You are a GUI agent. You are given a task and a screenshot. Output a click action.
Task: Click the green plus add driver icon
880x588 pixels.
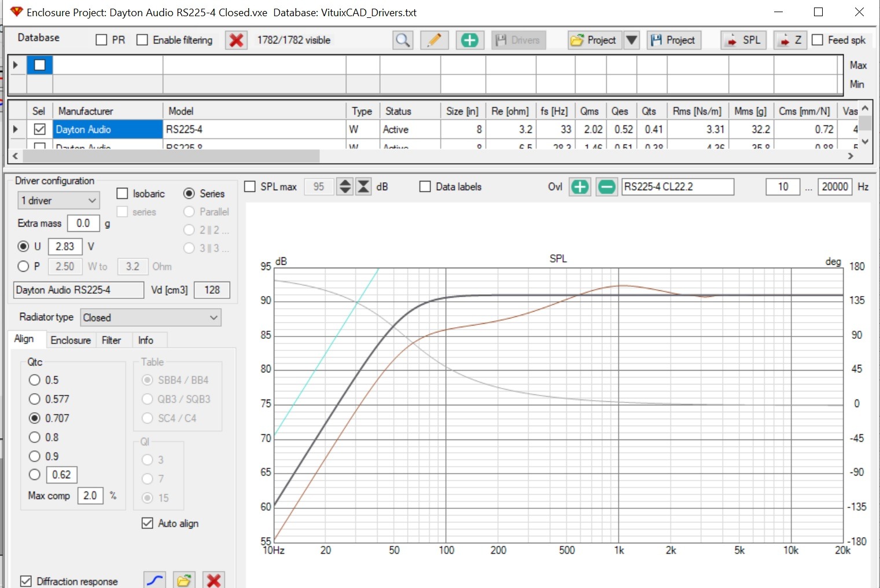point(470,40)
